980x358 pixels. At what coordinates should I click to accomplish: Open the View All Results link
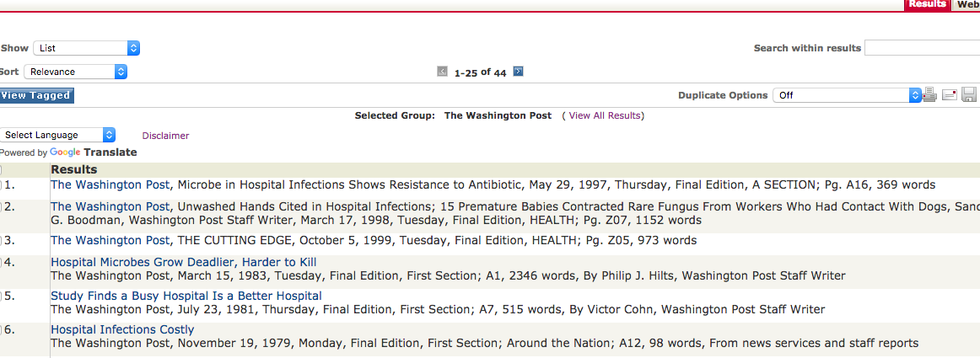(605, 115)
